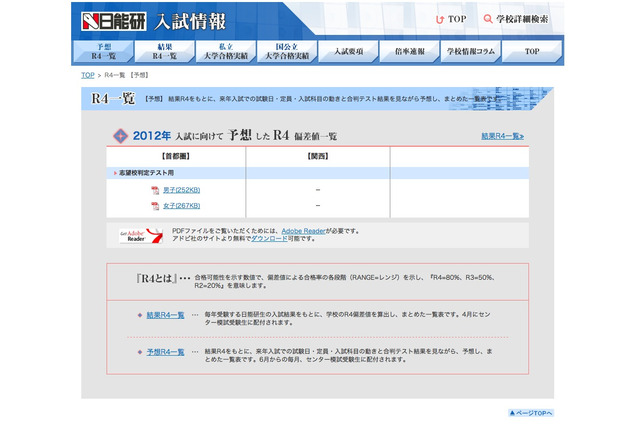The width and height of the screenshot is (640, 426).
Task: Open the TOP link with return arrow
Action: coord(451,19)
